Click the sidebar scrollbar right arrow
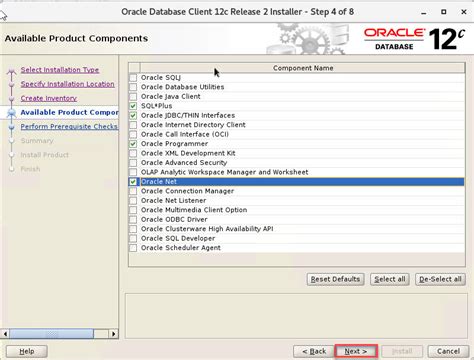Viewport: 474px width, 360px height. pyautogui.click(x=113, y=333)
